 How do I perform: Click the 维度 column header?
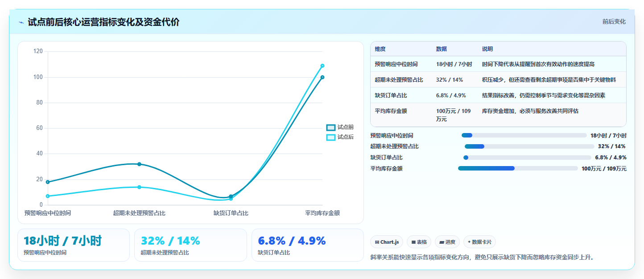[380, 49]
